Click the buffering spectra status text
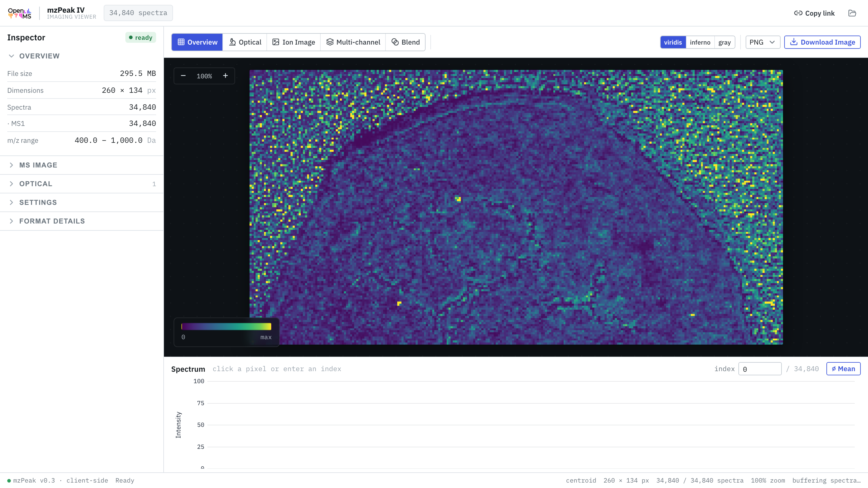This screenshot has width=868, height=488. (826, 480)
